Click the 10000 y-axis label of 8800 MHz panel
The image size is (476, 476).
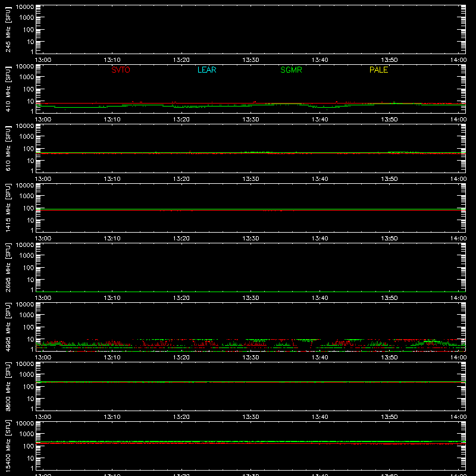click(x=25, y=364)
